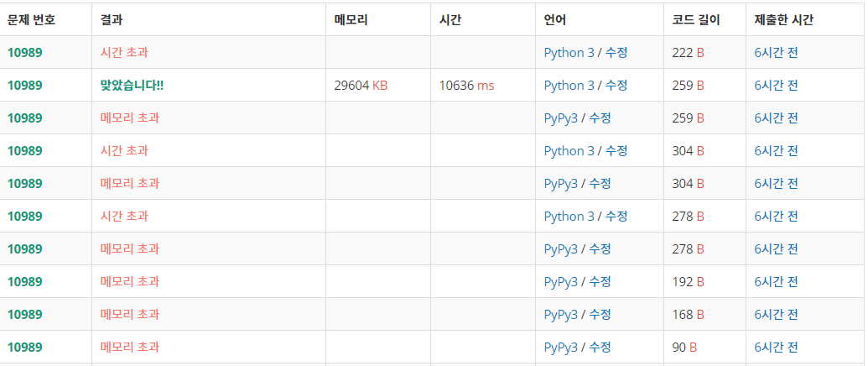Screen dimensions: 868x366
Task: Open problem 10989 in the 168 B row
Action: (25, 315)
